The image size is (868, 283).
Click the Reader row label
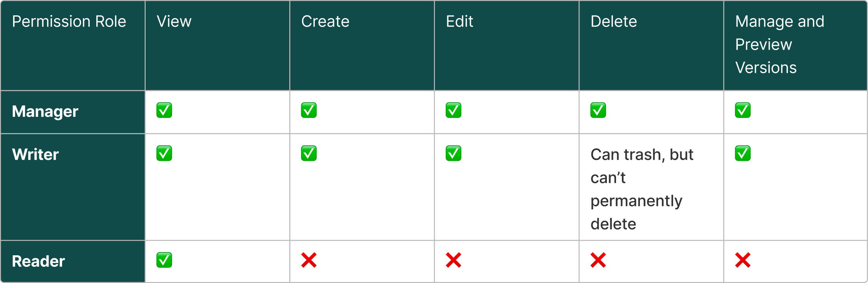coord(39,261)
